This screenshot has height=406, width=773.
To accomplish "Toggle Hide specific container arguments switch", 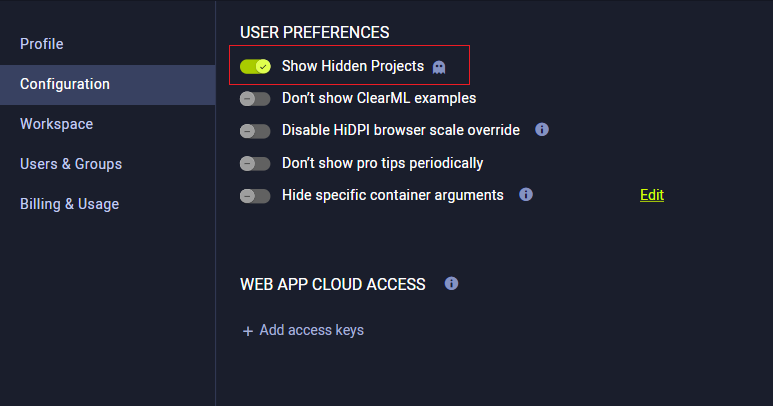I will click(255, 195).
